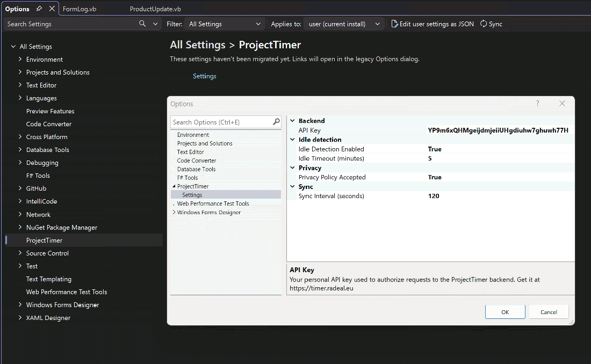Collapse the Privacy property category
591x364 pixels.
(x=292, y=168)
